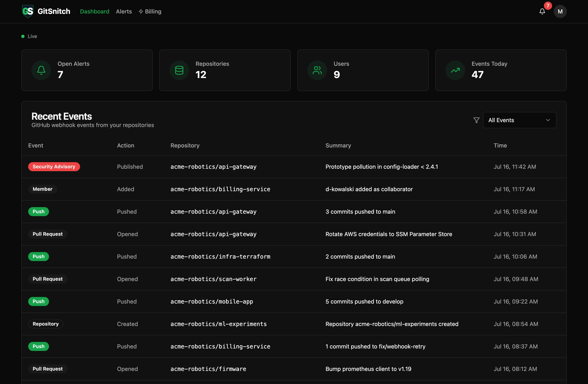This screenshot has width=588, height=384.
Task: Open the Billing page
Action: click(x=150, y=11)
